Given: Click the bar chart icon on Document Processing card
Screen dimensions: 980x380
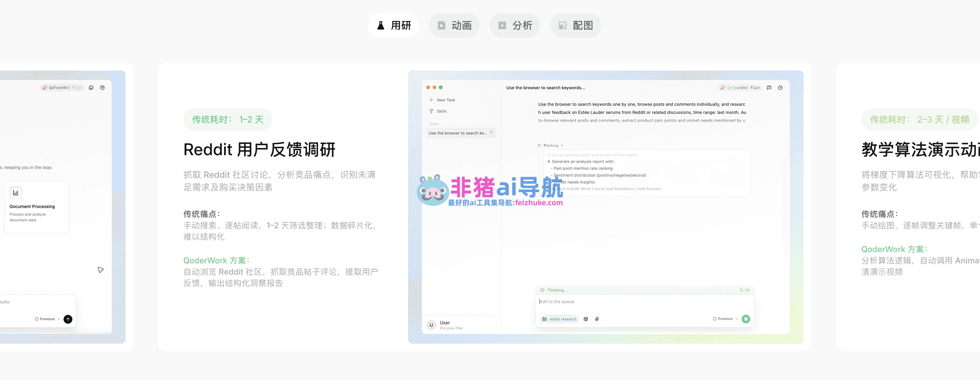Looking at the screenshot, I should click(16, 193).
